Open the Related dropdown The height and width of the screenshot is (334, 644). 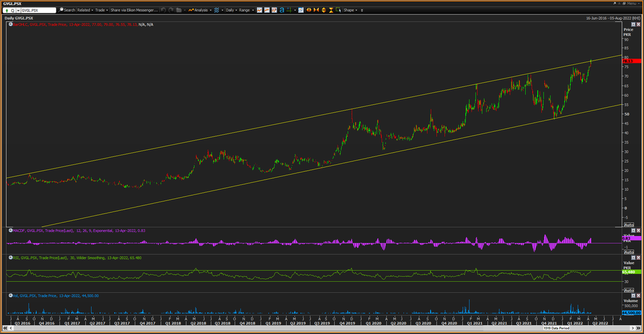tap(85, 10)
